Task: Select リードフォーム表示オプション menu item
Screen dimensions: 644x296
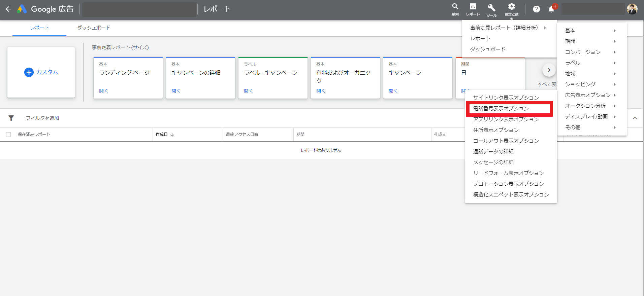Action: 511,173
